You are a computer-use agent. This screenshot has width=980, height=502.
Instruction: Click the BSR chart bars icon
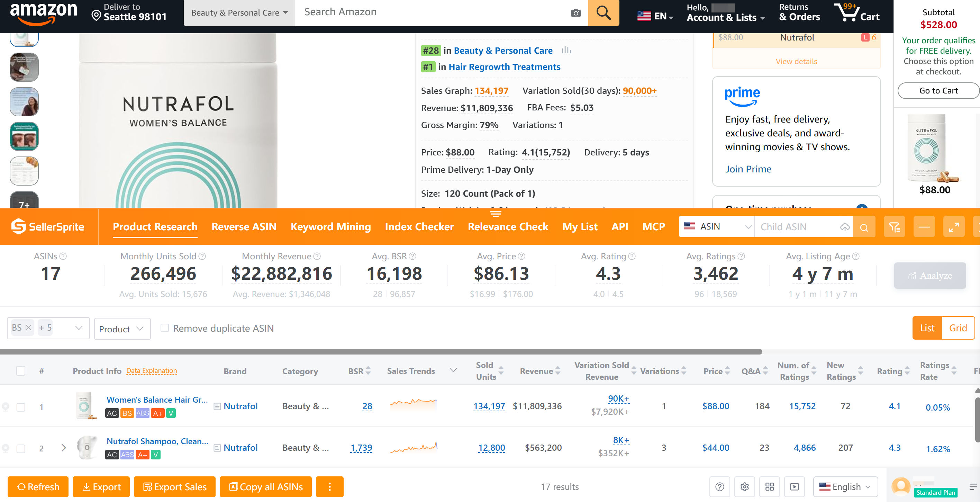click(x=566, y=50)
